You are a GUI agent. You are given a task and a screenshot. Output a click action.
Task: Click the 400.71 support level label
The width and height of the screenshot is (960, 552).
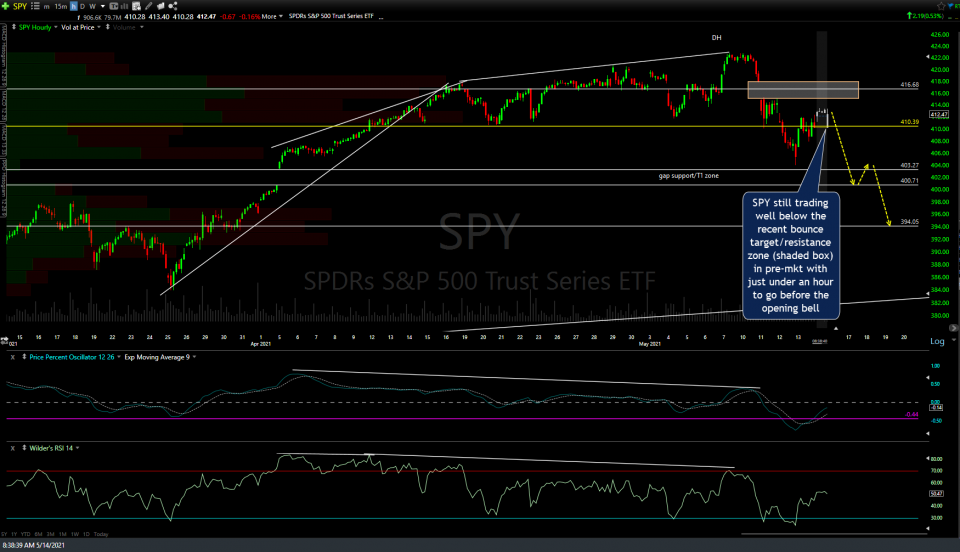[x=909, y=181]
